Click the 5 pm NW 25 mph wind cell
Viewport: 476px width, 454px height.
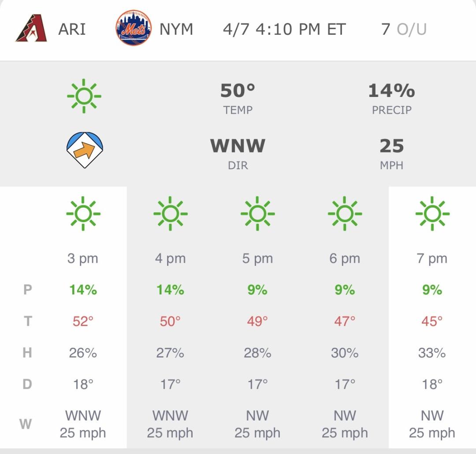coord(257,424)
